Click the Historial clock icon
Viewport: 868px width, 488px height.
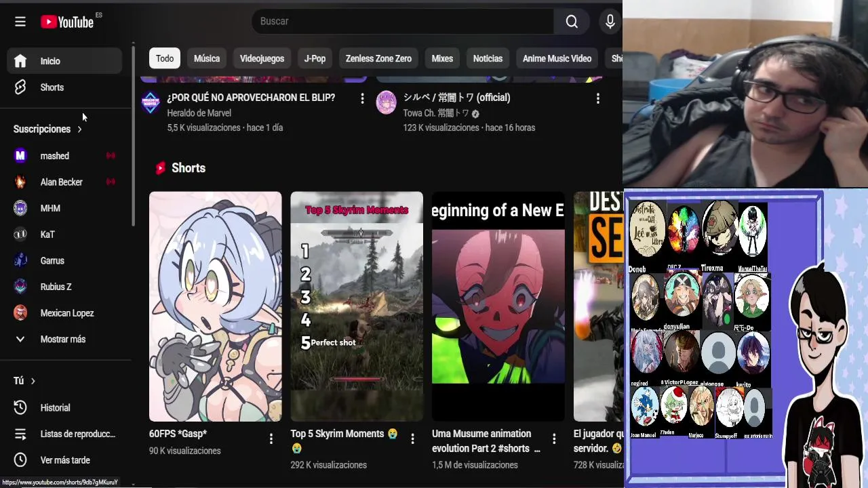click(x=20, y=408)
